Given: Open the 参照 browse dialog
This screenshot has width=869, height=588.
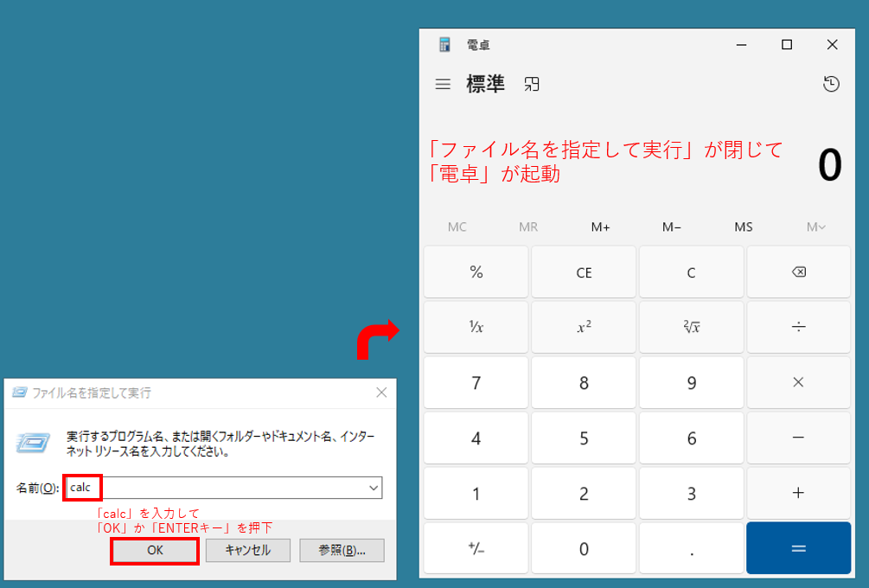Looking at the screenshot, I should tap(342, 551).
